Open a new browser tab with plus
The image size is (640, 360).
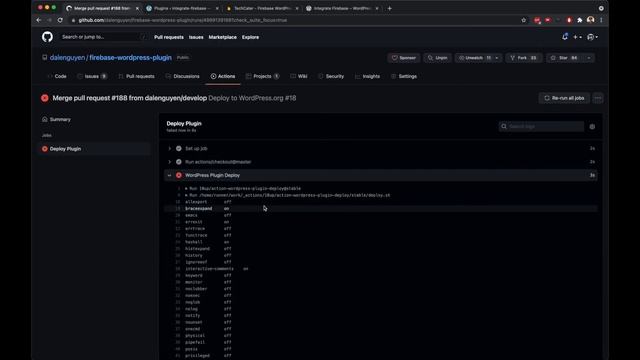pyautogui.click(x=389, y=8)
